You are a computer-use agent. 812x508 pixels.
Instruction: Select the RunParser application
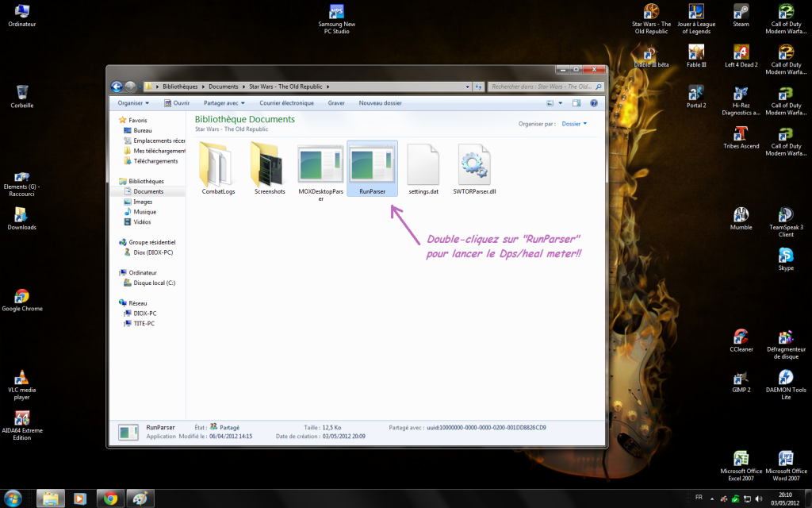(373, 169)
